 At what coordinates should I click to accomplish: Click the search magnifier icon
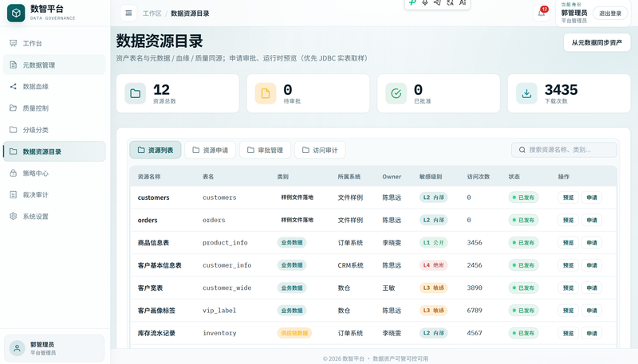(x=522, y=150)
